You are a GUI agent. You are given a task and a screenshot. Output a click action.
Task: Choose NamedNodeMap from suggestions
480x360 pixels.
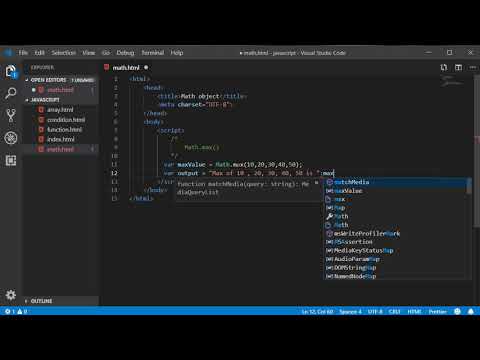[x=396, y=276]
